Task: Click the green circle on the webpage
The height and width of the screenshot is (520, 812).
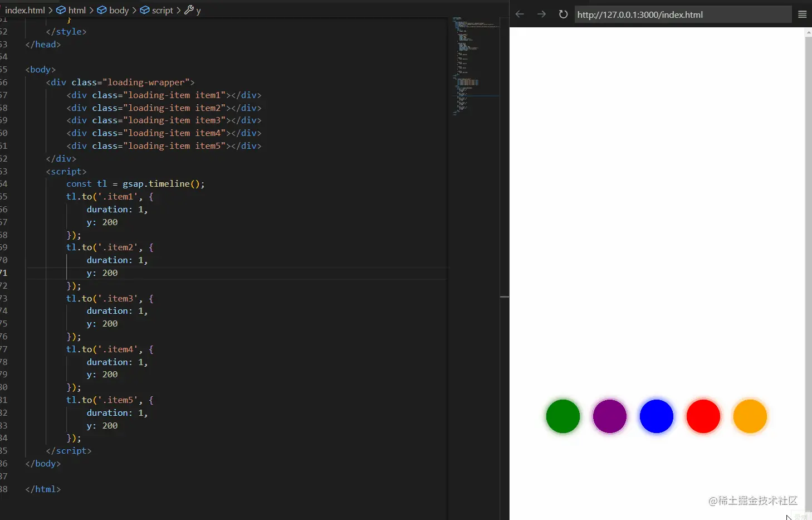Action: pos(562,416)
